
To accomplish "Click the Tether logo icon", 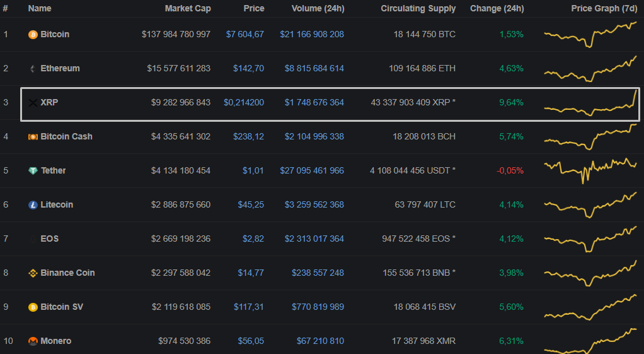I will pos(33,171).
